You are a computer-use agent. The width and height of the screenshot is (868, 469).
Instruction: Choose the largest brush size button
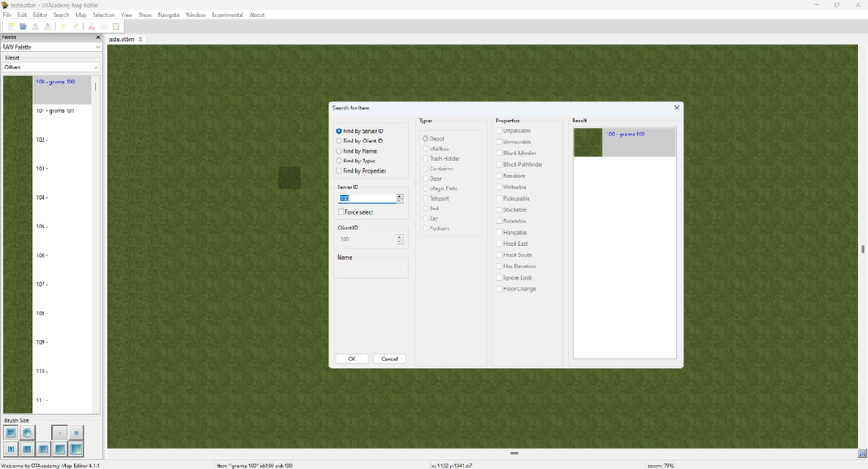coord(76,449)
